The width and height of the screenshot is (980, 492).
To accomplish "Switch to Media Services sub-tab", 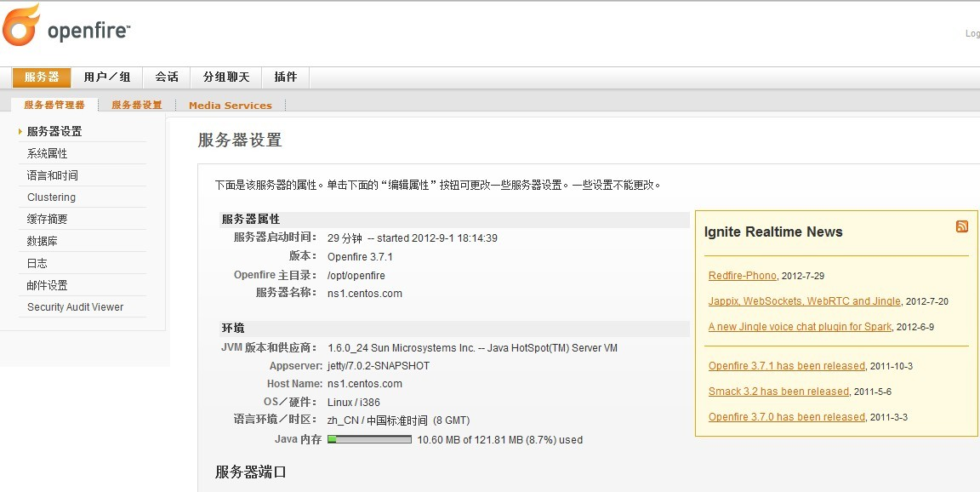I will [x=230, y=106].
